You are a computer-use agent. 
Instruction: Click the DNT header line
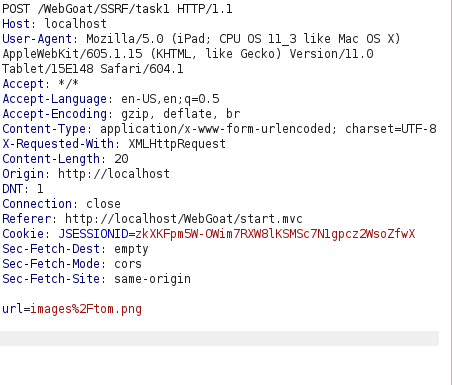click(x=23, y=189)
